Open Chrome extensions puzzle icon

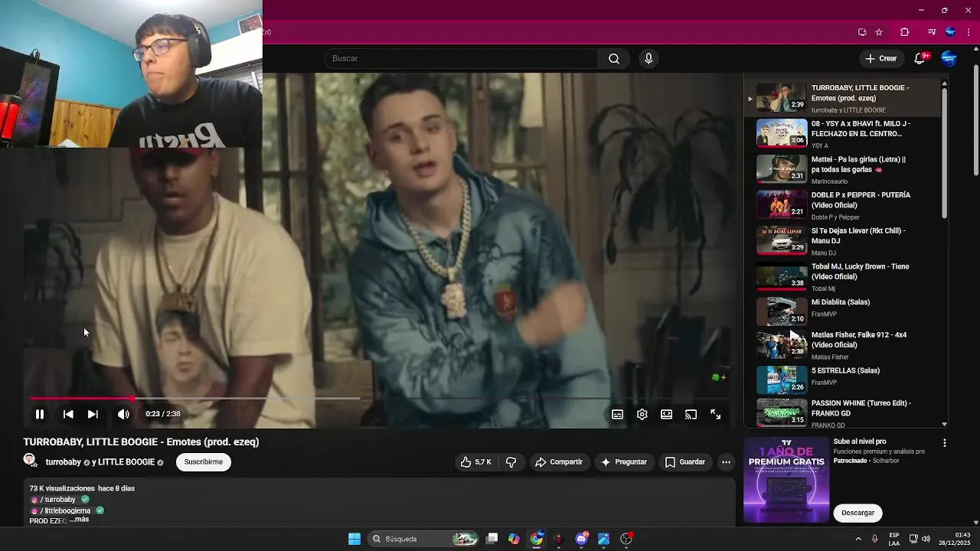[905, 32]
